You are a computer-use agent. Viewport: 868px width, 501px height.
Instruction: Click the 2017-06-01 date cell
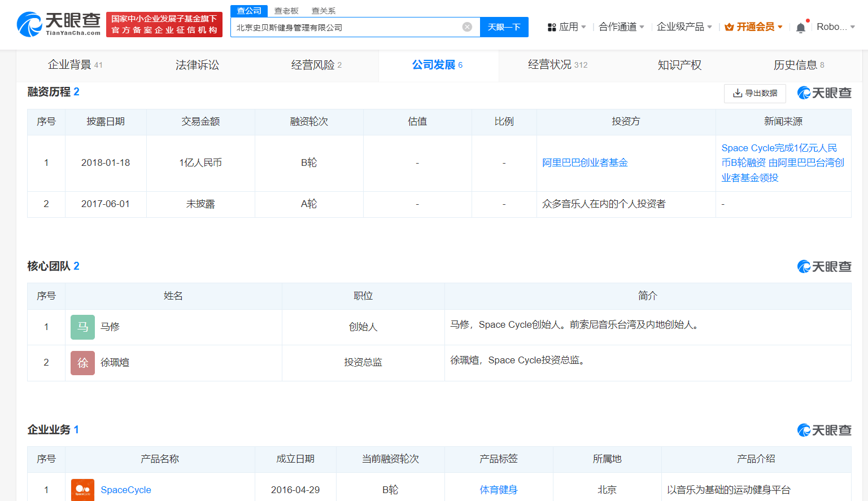pyautogui.click(x=106, y=204)
